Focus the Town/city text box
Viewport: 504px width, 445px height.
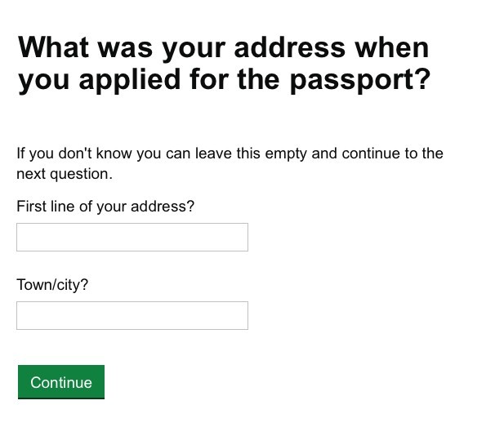coord(132,315)
